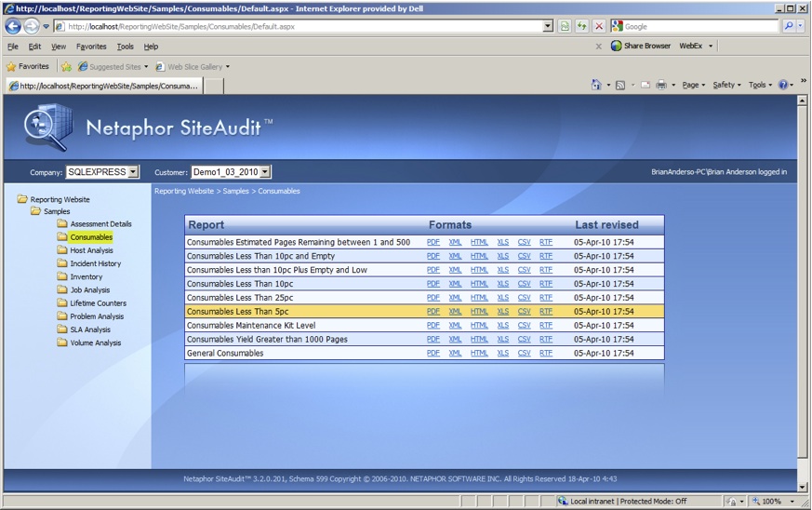The height and width of the screenshot is (510, 812).
Task: Expand the Safety menu dropdown
Action: click(x=726, y=85)
